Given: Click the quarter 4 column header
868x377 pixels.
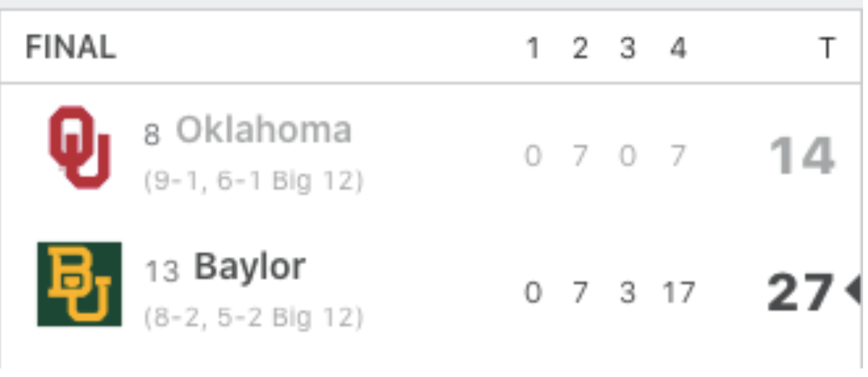Looking at the screenshot, I should 678,48.
